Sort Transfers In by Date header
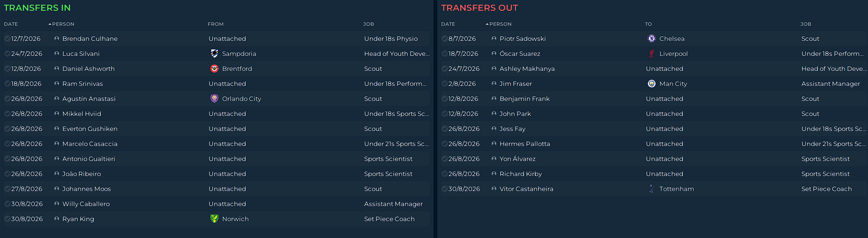Viewport: 868px width, 238px height. [x=11, y=24]
